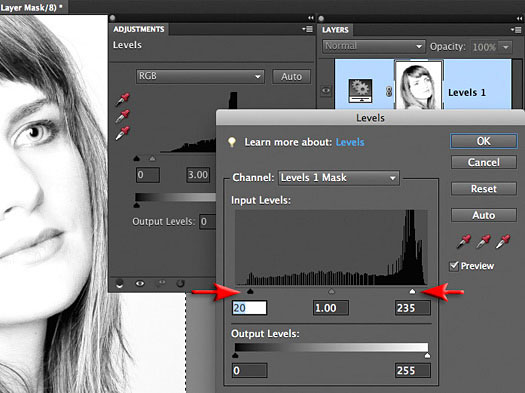Open the Adjustments panel flyout menu
Image resolution: width=525 pixels, height=393 pixels.
click(x=307, y=29)
